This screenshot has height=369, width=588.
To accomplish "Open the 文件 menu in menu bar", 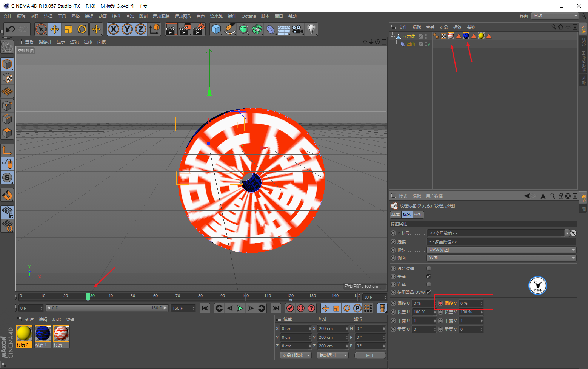I will click(x=8, y=16).
